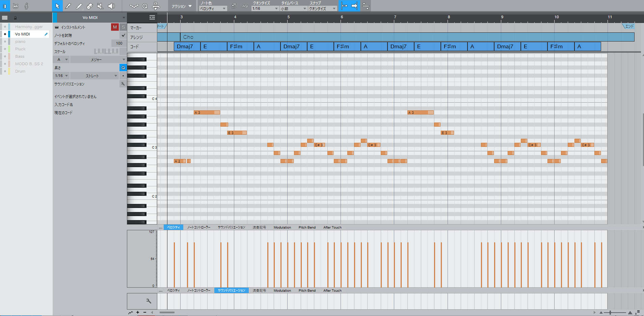Open the ノート色 ベロシティ dropdown
The height and width of the screenshot is (316, 644).
click(x=213, y=9)
